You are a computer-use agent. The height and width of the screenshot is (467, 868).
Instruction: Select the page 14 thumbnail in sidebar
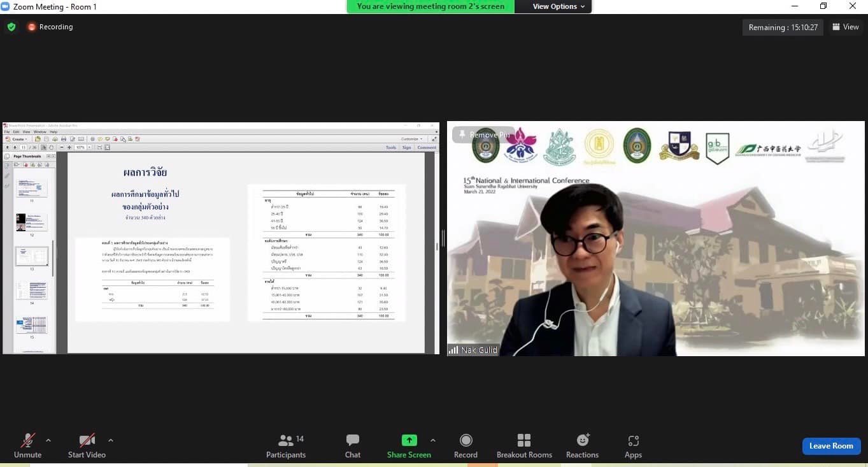click(x=31, y=291)
